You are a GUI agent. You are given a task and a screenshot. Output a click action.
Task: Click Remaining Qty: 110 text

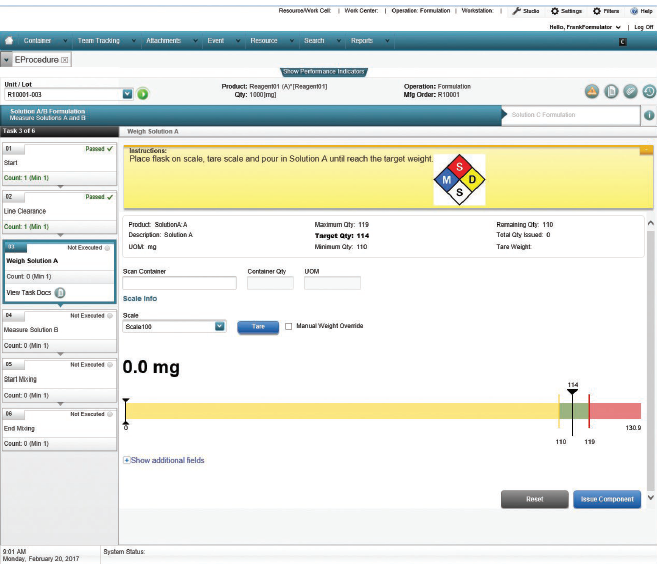[525, 225]
